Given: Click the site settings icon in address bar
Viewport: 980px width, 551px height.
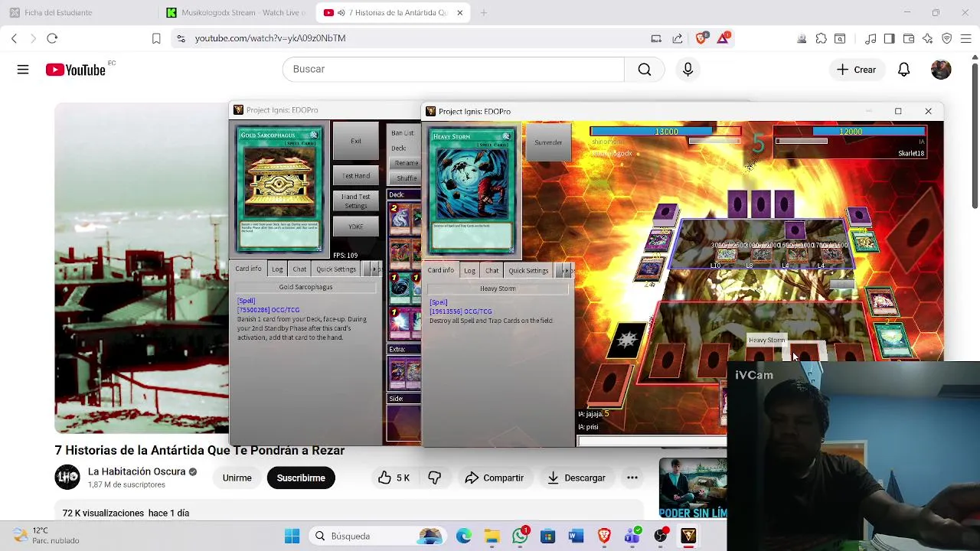Looking at the screenshot, I should point(180,38).
